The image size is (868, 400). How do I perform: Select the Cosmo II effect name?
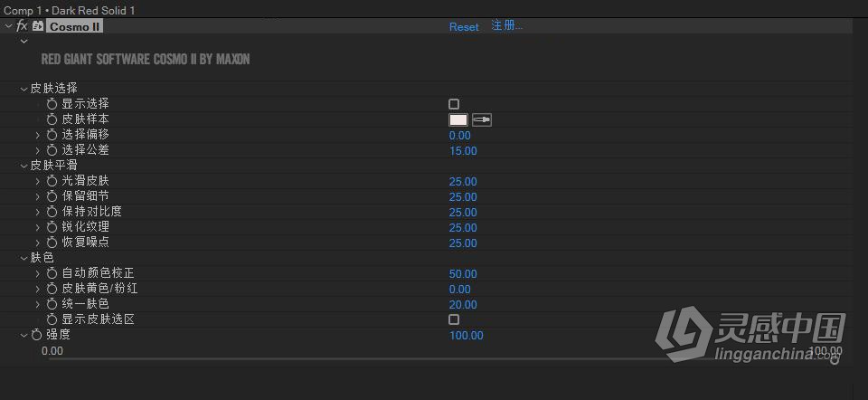point(75,26)
